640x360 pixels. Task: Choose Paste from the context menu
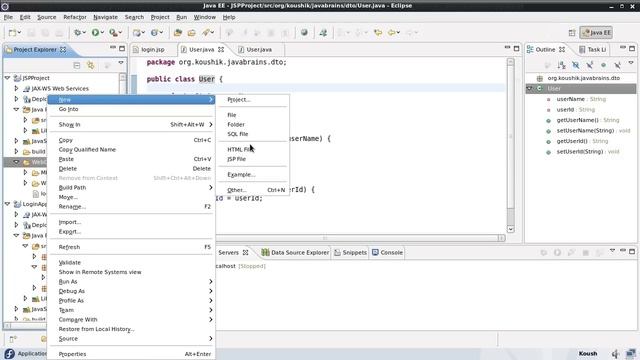tap(131, 159)
